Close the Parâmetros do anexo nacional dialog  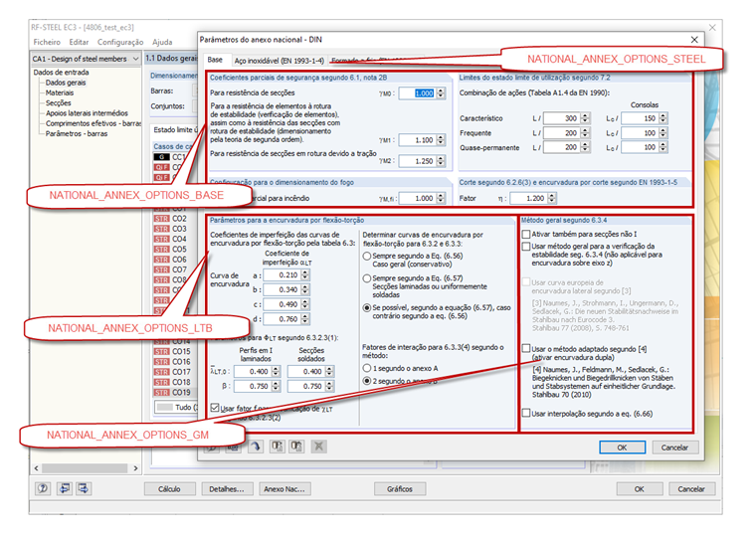click(x=693, y=40)
